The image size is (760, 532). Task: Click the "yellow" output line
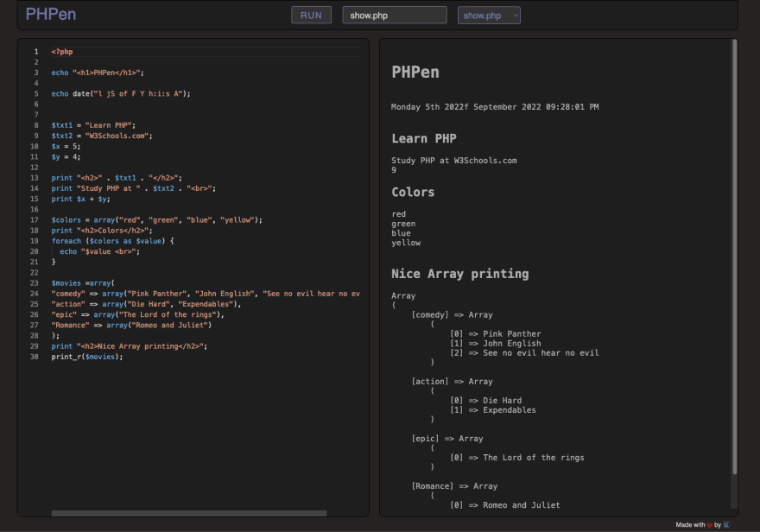406,243
